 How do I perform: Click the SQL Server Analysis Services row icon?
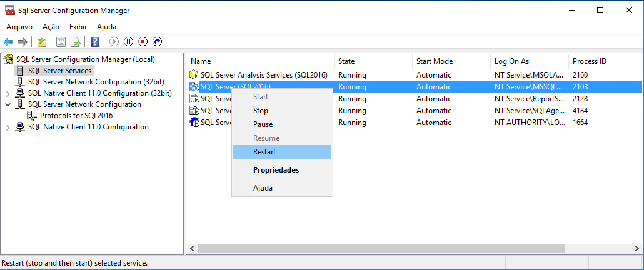click(x=194, y=75)
